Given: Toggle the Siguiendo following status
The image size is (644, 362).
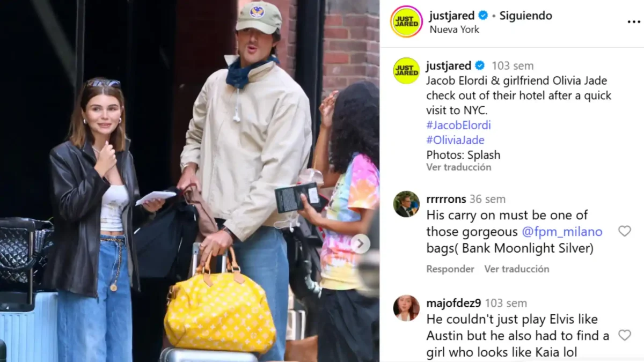Looking at the screenshot, I should pyautogui.click(x=526, y=16).
